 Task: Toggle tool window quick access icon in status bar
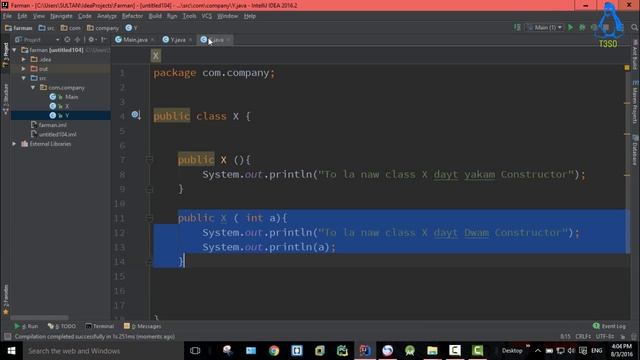click(x=7, y=337)
